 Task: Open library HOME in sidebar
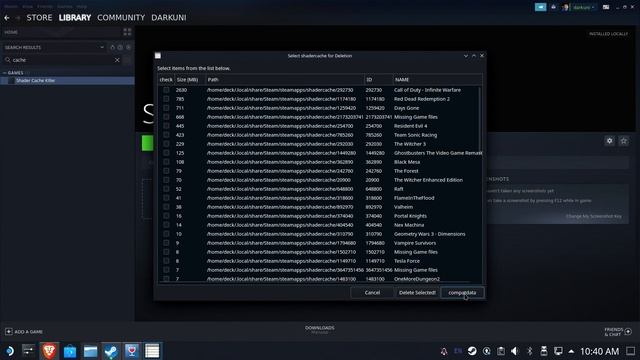pos(11,32)
